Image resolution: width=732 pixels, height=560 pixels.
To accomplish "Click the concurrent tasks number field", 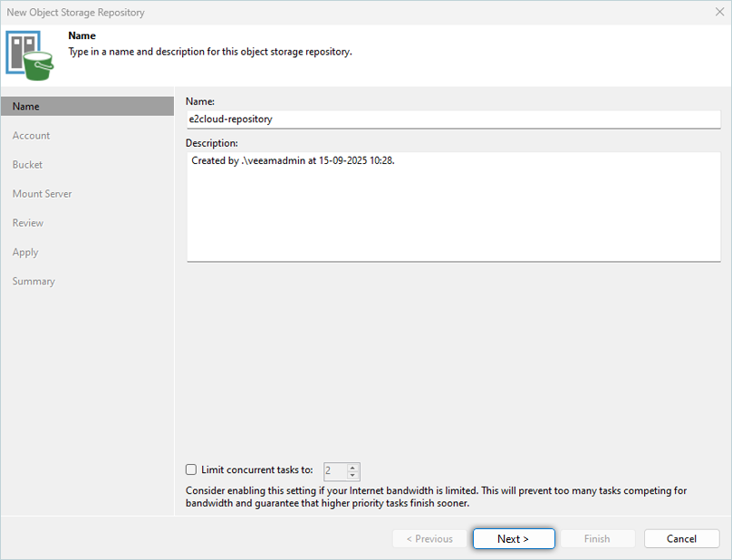I will coord(334,470).
